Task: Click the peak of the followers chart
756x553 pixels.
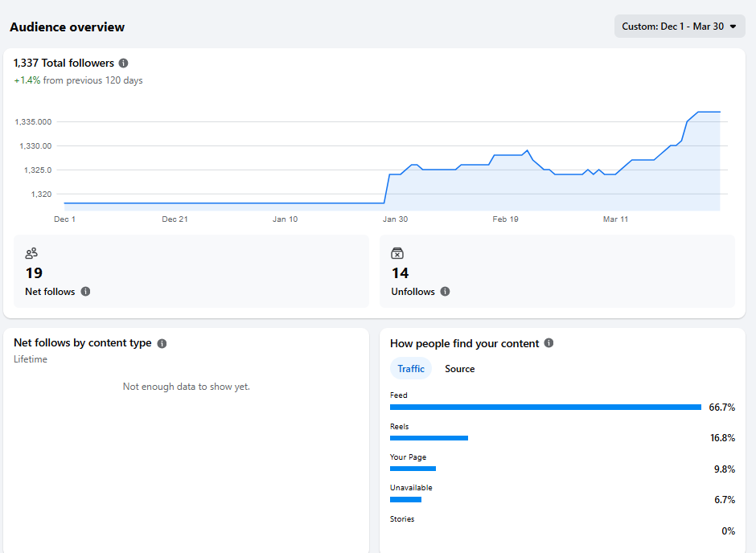Action: point(708,113)
